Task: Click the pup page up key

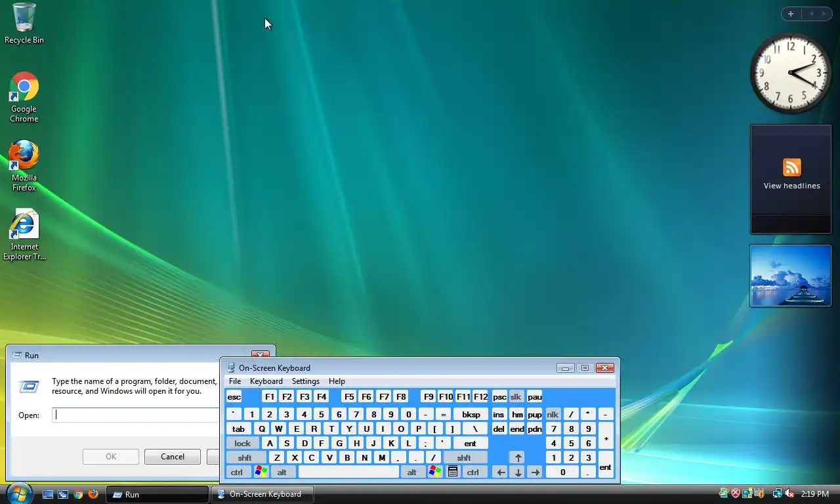Action: [535, 414]
